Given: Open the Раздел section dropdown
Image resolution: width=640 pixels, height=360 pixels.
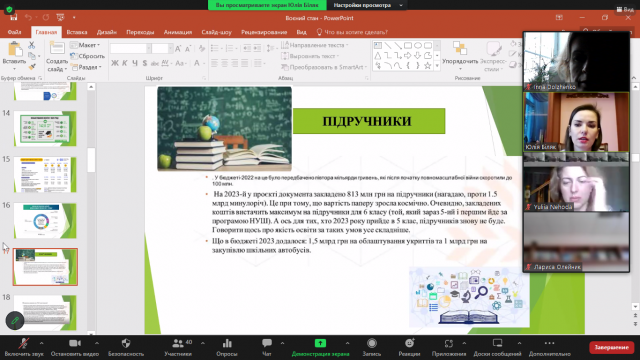Looking at the screenshot, I should pos(87,67).
